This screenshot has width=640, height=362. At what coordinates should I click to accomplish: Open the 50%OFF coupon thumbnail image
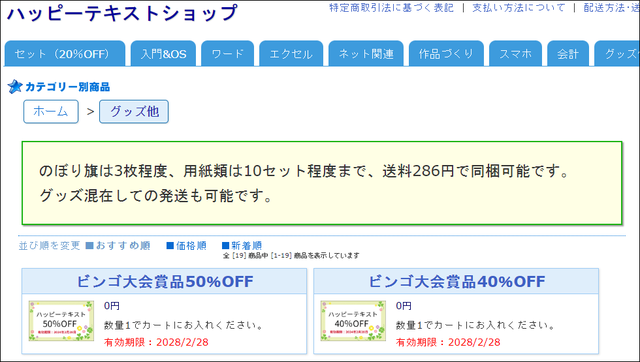(61, 321)
